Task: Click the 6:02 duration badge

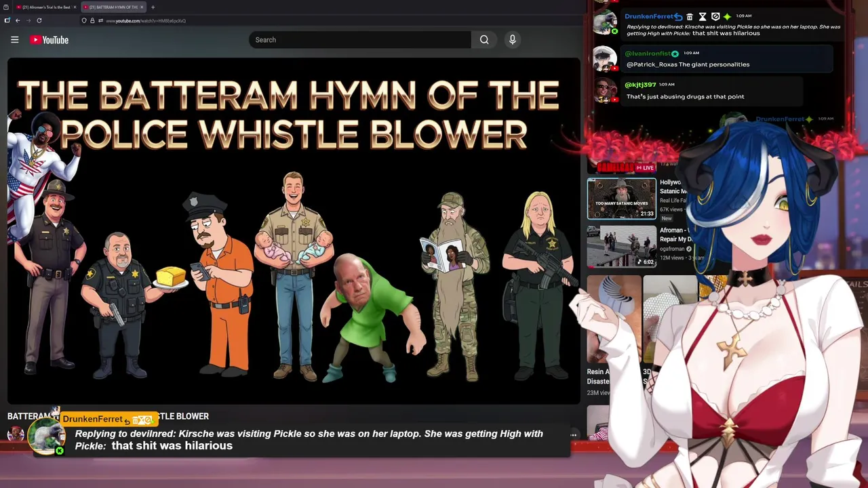Action: [646, 262]
